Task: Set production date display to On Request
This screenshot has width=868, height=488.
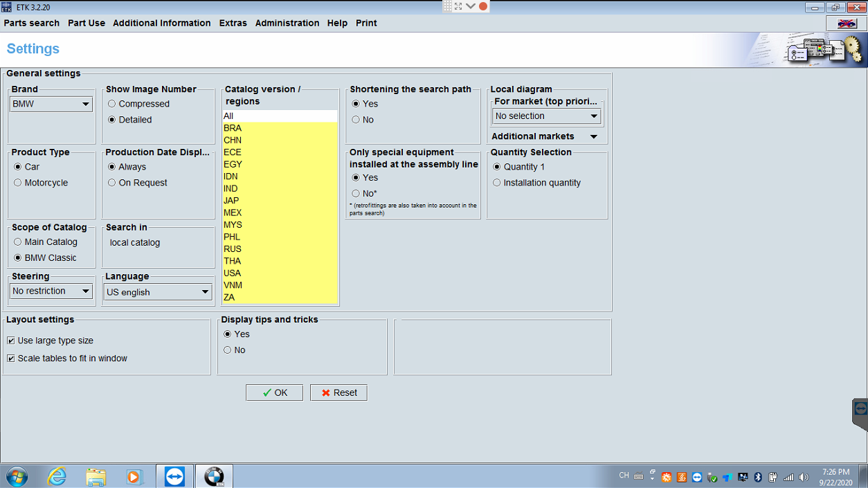Action: pos(111,183)
